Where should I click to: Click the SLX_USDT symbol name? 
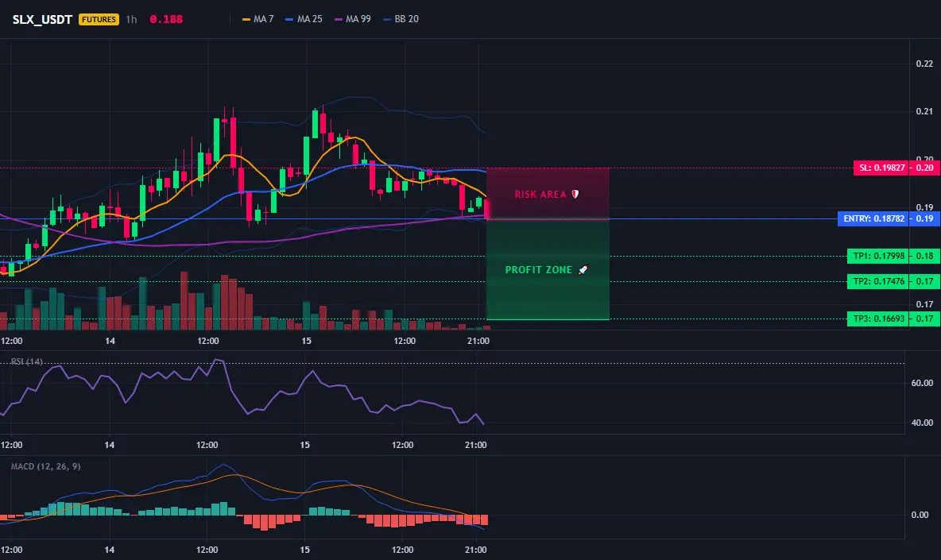click(42, 19)
